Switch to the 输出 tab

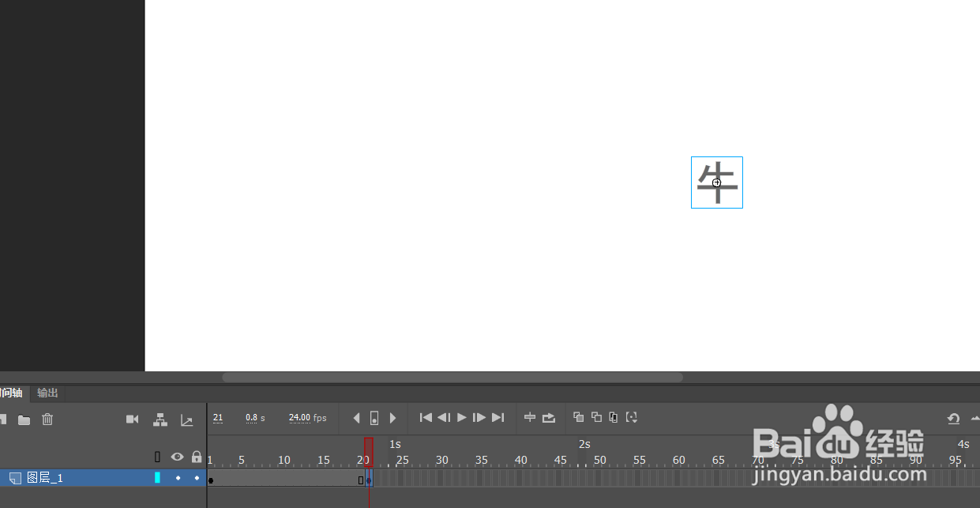pyautogui.click(x=47, y=393)
